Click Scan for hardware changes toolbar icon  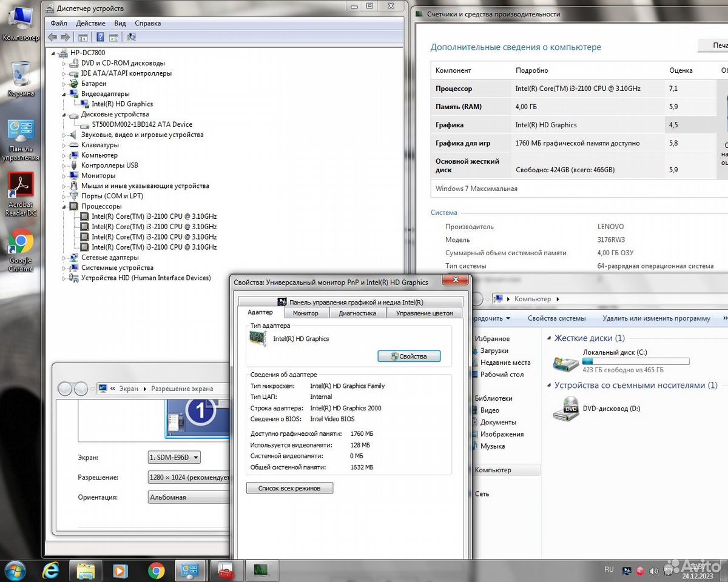tap(130, 37)
